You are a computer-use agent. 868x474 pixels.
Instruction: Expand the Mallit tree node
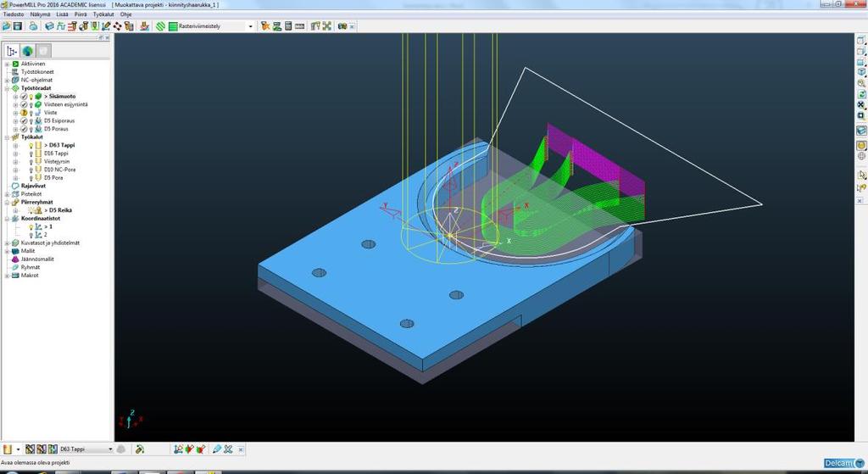click(7, 251)
